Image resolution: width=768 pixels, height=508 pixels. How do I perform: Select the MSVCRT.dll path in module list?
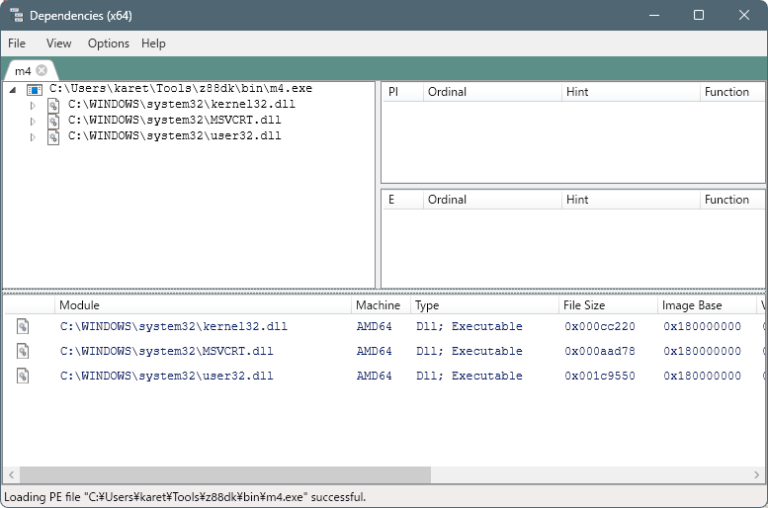coord(166,352)
